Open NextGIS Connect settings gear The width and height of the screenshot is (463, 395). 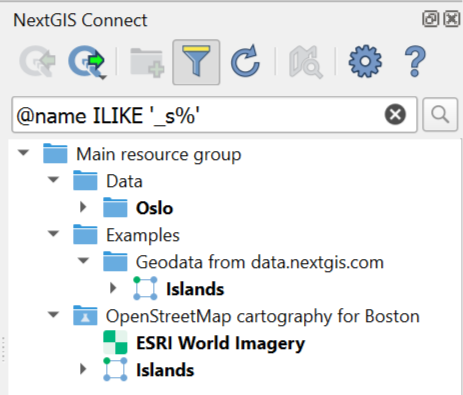[365, 61]
